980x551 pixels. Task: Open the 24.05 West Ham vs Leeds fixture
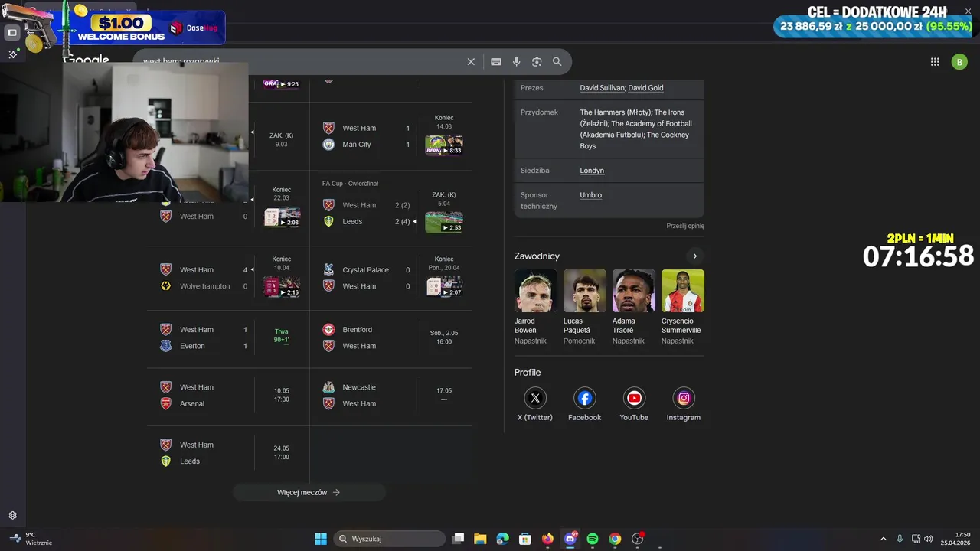tap(228, 453)
